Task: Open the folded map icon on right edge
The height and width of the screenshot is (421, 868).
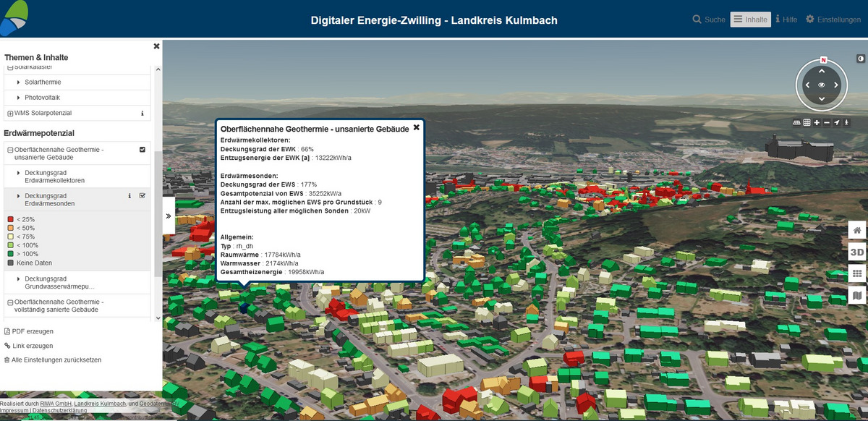Action: [x=857, y=295]
